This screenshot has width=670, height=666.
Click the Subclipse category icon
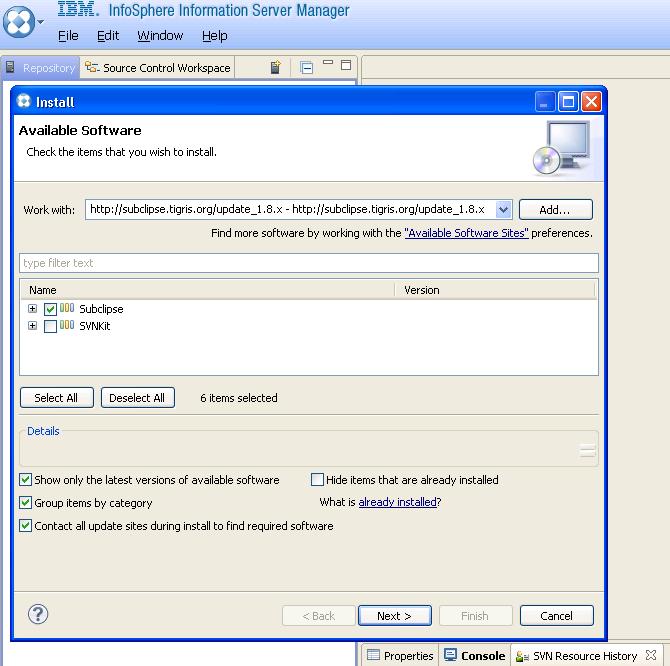[x=67, y=308]
